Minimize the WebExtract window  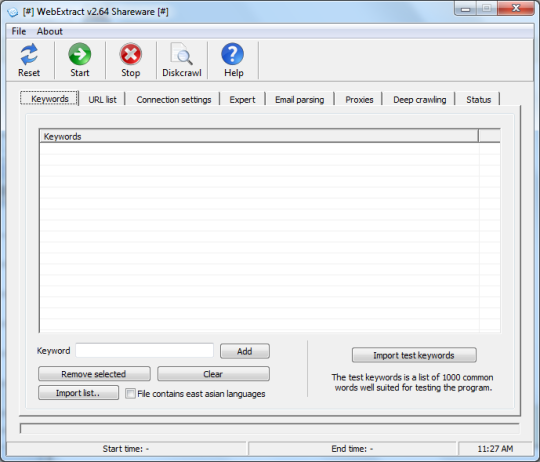(x=466, y=9)
